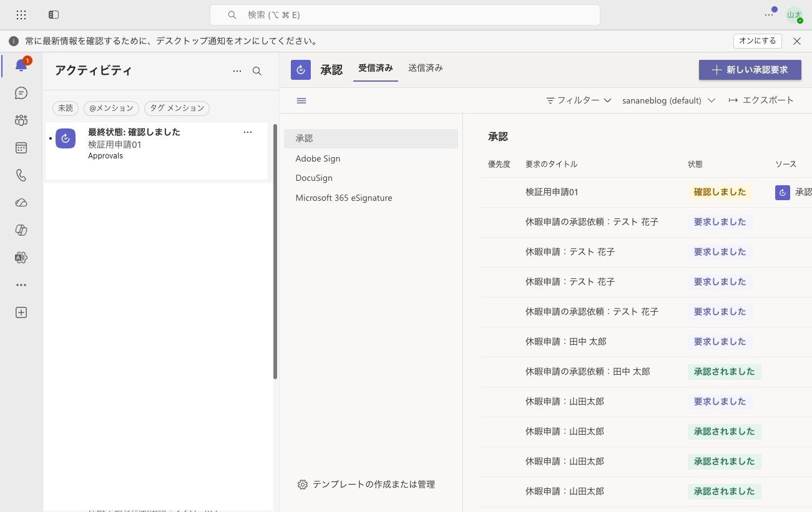
Task: Open the 最終状態: 確認しました notification
Action: (x=157, y=150)
